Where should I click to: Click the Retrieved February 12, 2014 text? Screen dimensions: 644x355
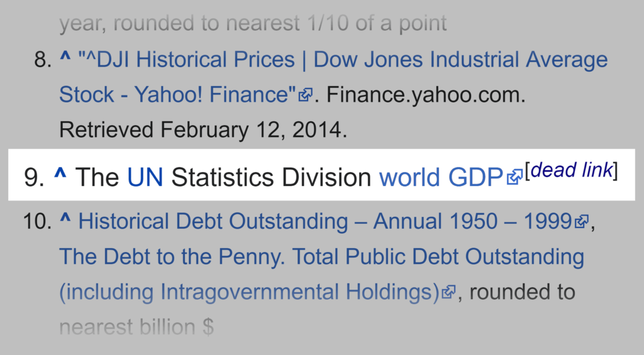tap(203, 131)
